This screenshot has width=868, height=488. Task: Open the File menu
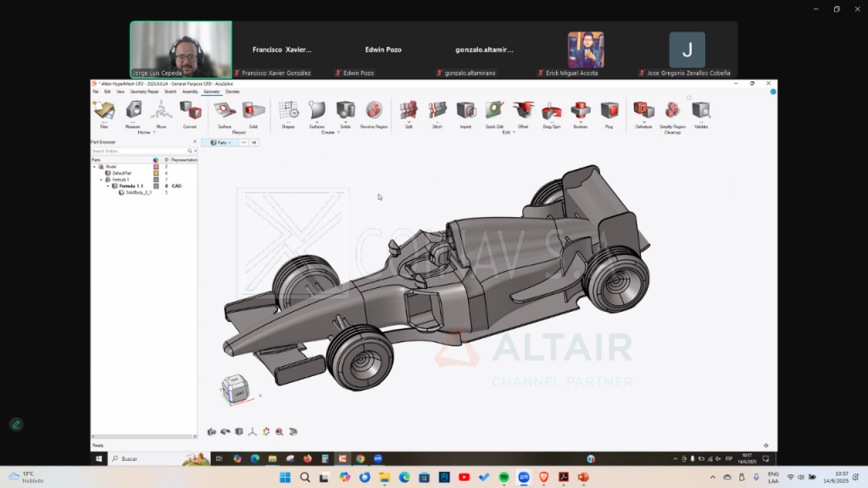pyautogui.click(x=96, y=91)
